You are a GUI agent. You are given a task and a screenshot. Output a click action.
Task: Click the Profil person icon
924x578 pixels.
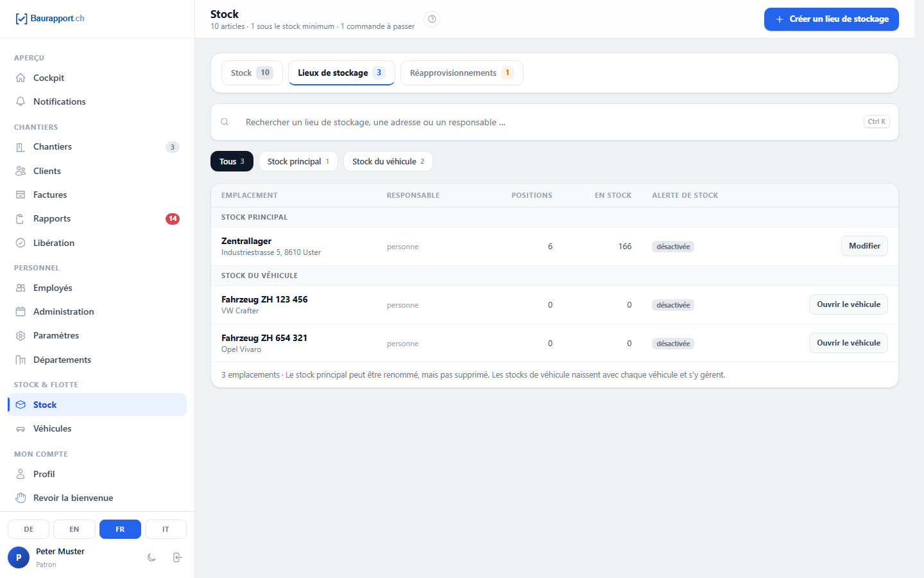21,474
